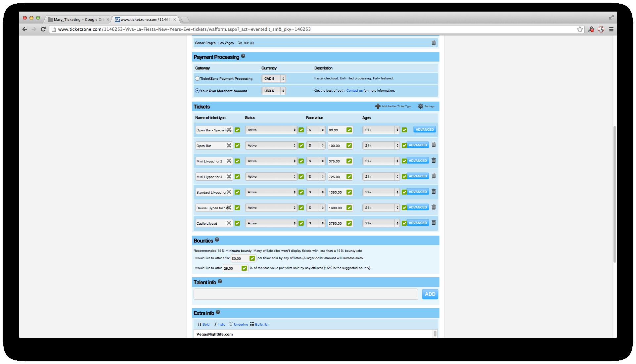636x364 pixels.
Task: Open the Chrome hamburger menu
Action: [611, 29]
